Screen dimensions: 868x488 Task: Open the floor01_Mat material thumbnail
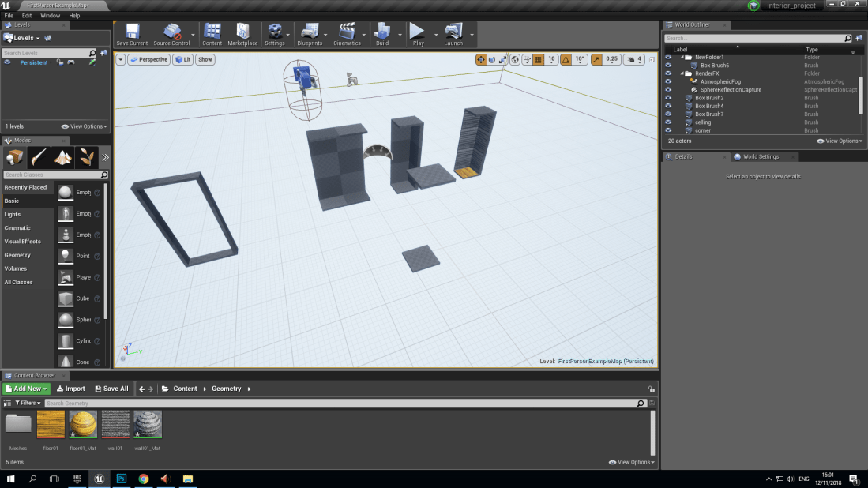83,425
